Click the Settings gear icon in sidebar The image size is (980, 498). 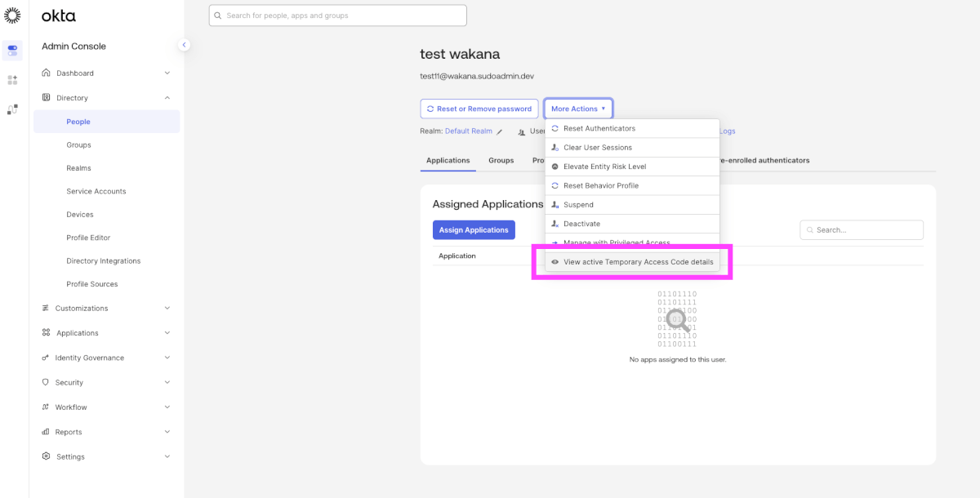(x=46, y=456)
